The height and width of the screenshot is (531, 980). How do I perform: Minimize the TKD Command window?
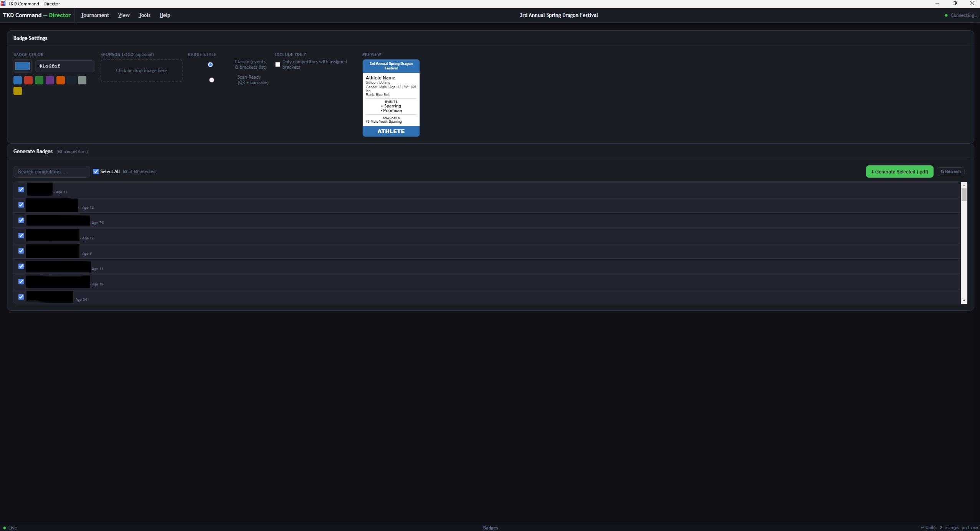[937, 3]
